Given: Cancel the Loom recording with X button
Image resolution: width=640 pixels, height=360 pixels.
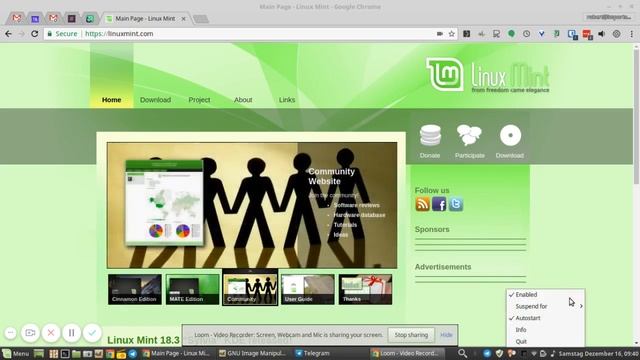Looking at the screenshot, I should [51, 333].
